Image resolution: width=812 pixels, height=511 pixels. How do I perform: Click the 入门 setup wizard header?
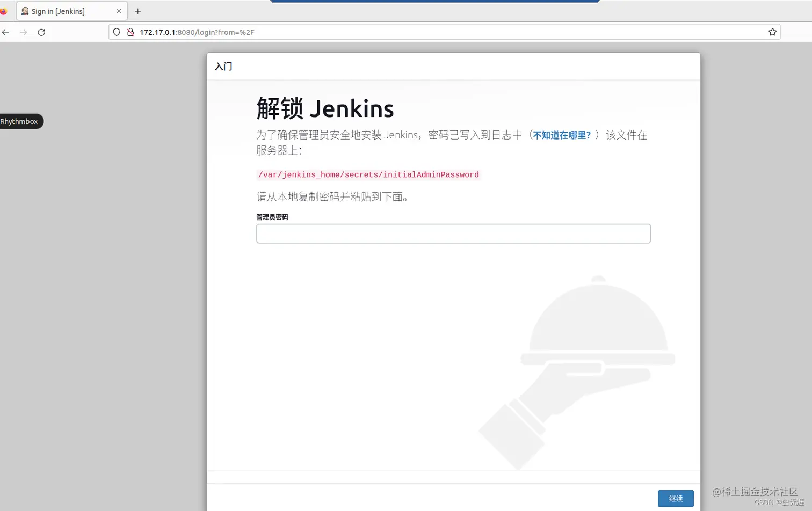click(222, 67)
